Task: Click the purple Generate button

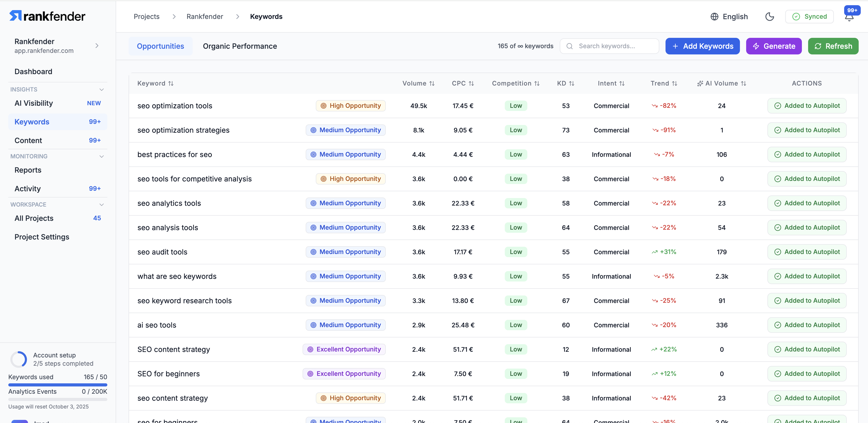Action: (773, 46)
